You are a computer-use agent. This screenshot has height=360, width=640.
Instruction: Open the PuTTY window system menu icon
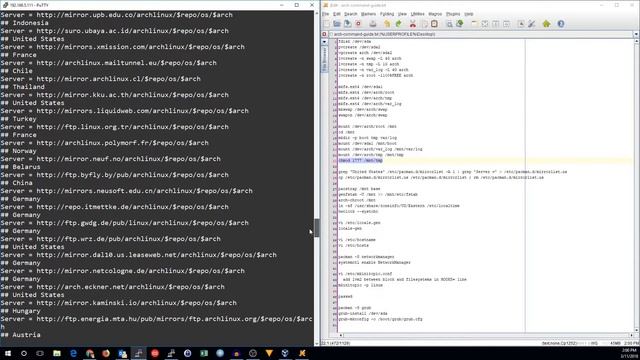point(5,5)
